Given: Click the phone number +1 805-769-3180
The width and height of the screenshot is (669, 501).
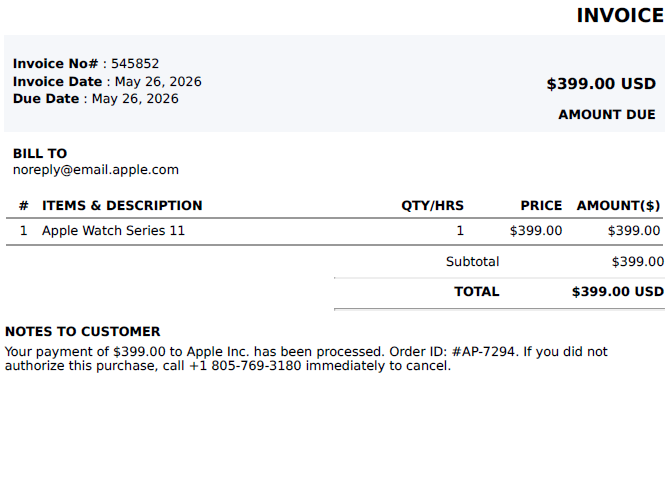Looking at the screenshot, I should tap(245, 366).
